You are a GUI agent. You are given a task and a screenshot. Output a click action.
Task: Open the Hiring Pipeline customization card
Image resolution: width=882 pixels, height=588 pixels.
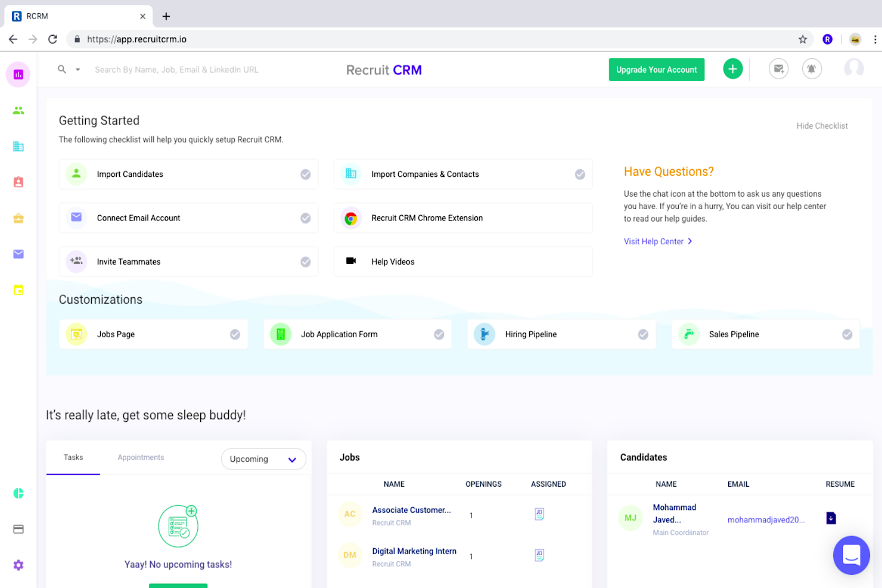point(561,335)
